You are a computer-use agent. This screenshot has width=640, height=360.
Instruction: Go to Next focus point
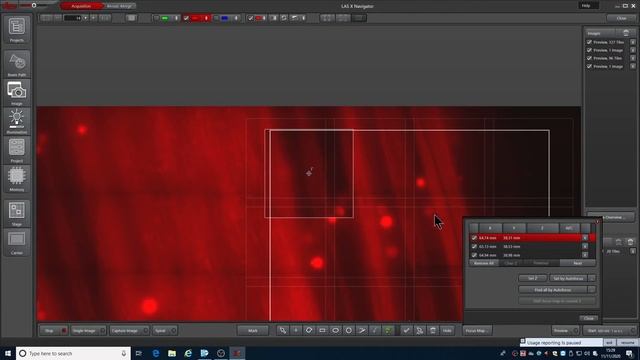point(577,263)
